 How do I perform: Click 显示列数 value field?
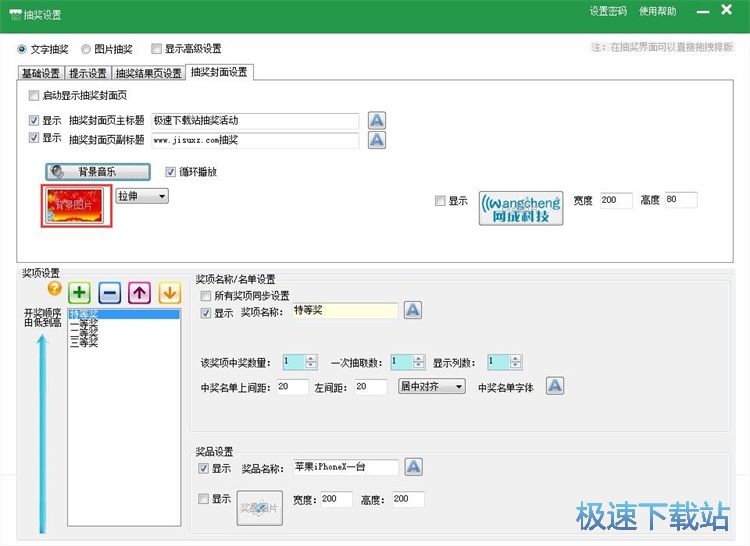pyautogui.click(x=499, y=362)
